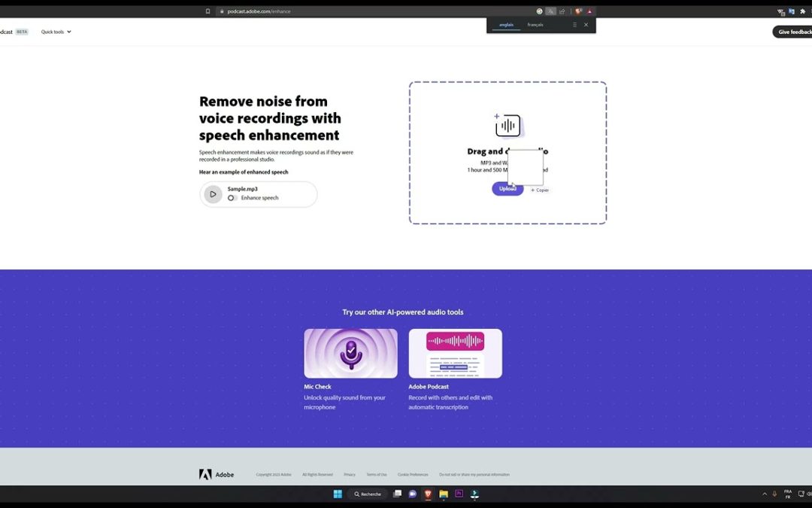Click the address bar icon left of translate
The height and width of the screenshot is (508, 812).
[539, 11]
